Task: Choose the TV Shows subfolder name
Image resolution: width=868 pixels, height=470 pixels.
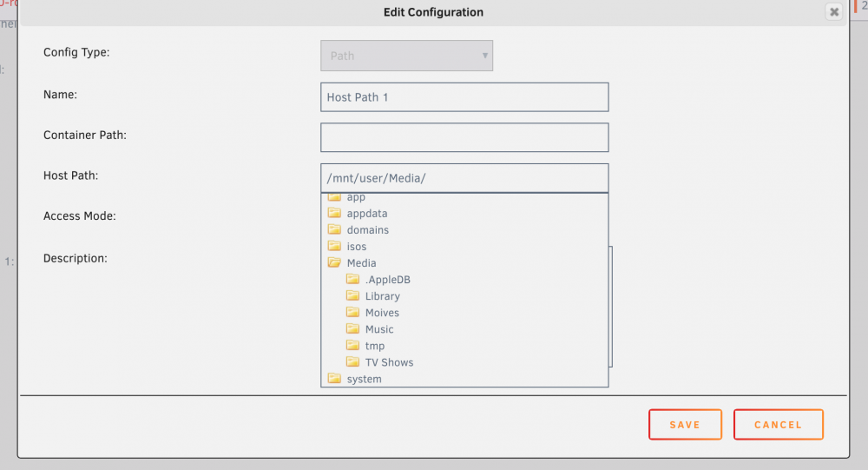Action: (389, 362)
